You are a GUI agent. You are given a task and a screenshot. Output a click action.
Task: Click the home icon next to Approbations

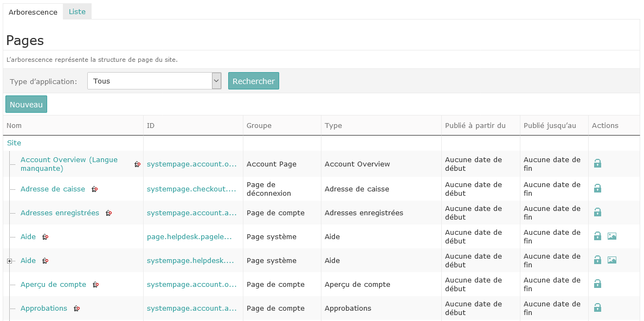[x=76, y=308]
